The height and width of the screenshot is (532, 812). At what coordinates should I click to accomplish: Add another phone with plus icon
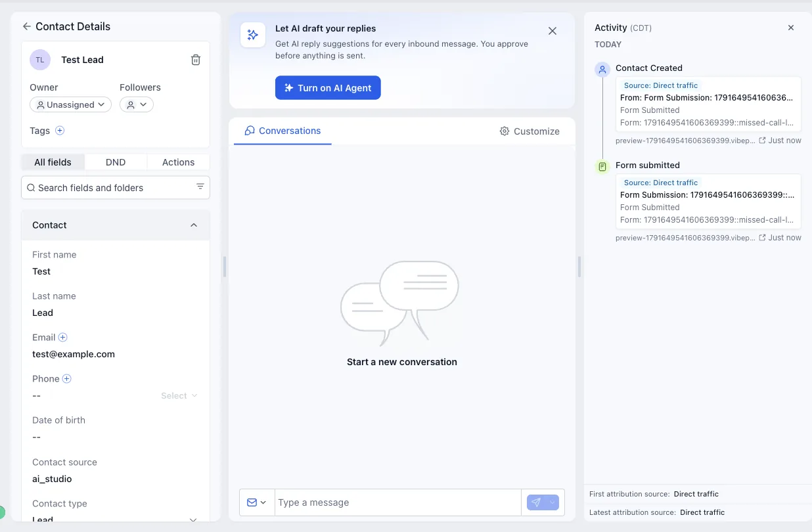67,379
